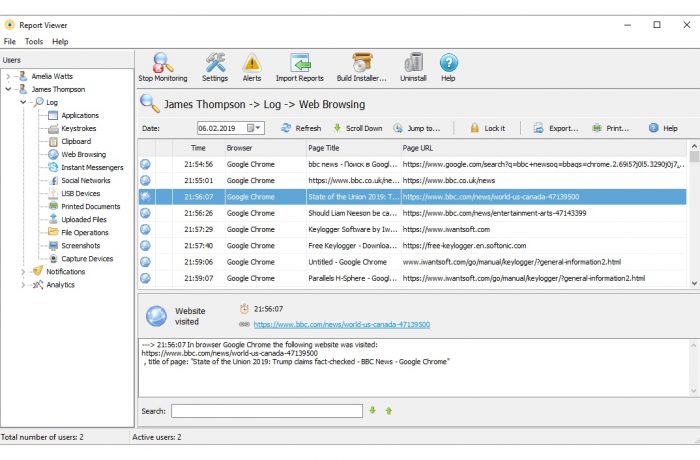
Task: Select Applications in the Log tree
Action: coord(80,115)
